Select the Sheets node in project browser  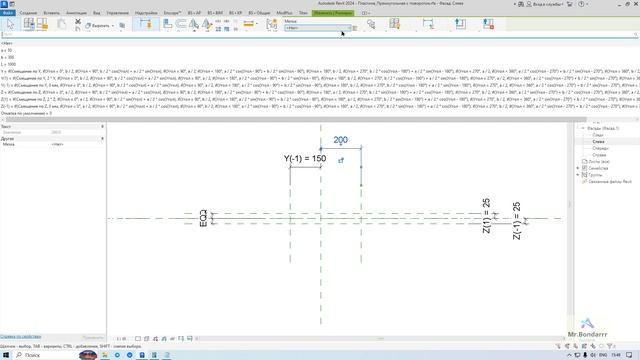point(599,162)
